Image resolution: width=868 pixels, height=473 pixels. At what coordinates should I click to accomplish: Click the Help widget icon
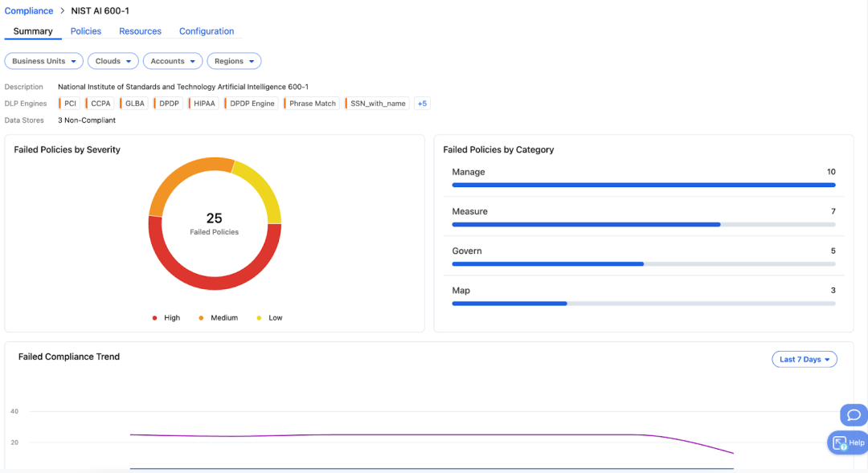tap(840, 442)
